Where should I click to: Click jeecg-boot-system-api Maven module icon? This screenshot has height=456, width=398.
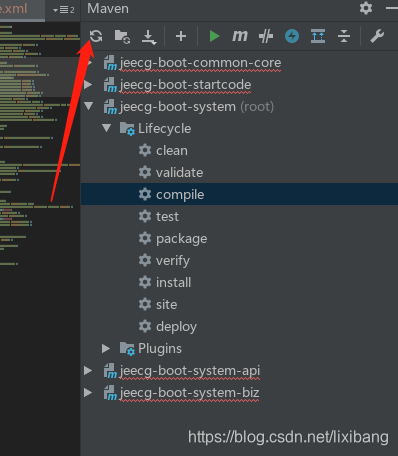point(110,371)
